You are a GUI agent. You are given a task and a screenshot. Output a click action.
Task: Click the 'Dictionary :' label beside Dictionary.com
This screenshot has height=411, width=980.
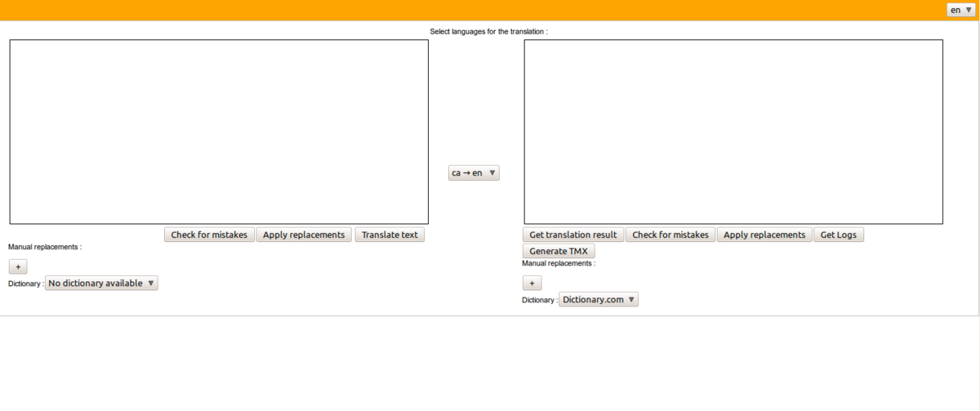[x=539, y=301]
